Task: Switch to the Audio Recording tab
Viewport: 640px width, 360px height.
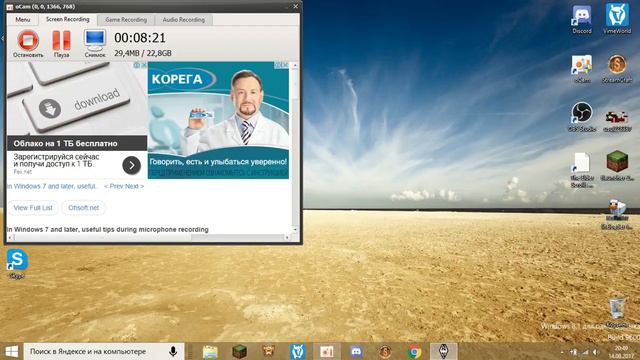Action: tap(184, 20)
